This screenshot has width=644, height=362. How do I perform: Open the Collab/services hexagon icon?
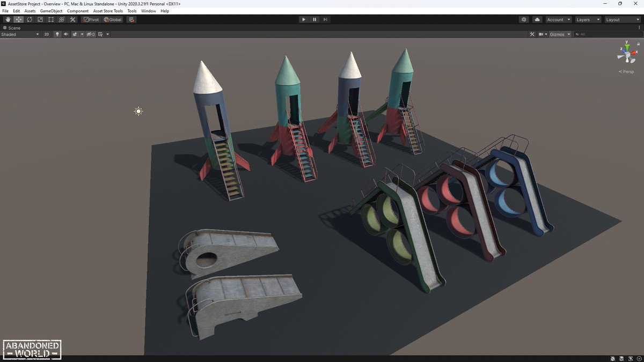(x=524, y=19)
